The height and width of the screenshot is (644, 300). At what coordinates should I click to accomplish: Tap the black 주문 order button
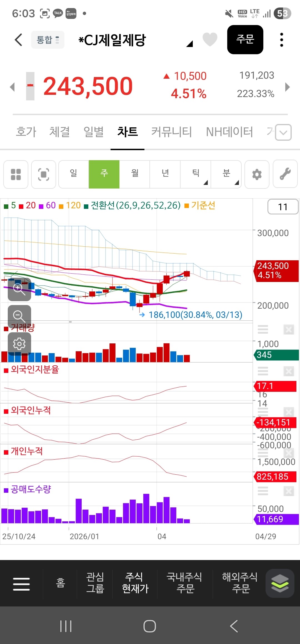pyautogui.click(x=245, y=39)
